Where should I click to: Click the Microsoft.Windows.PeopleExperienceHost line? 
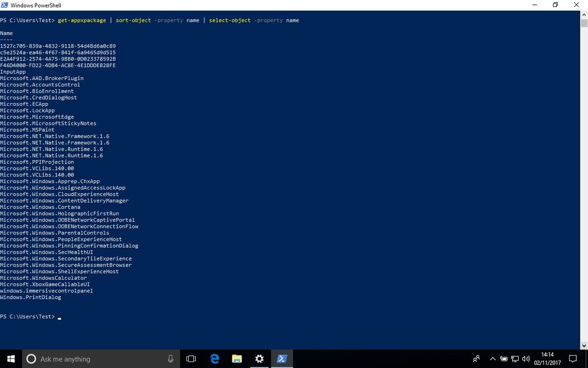(x=61, y=239)
